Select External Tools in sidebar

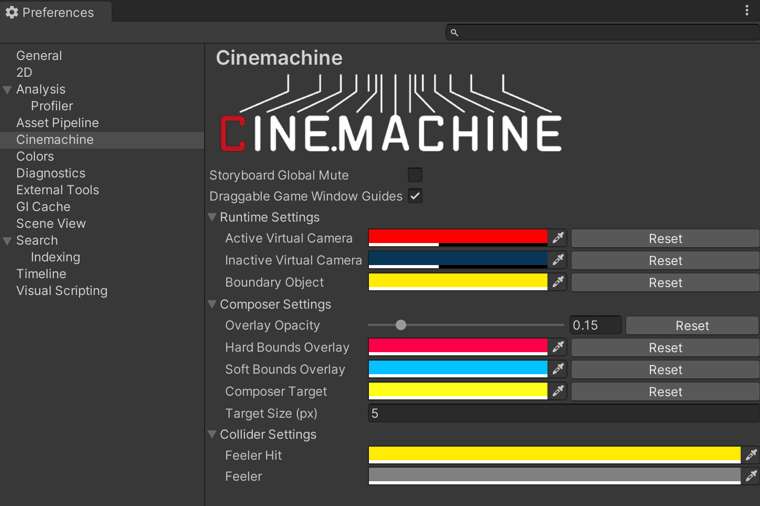click(57, 190)
